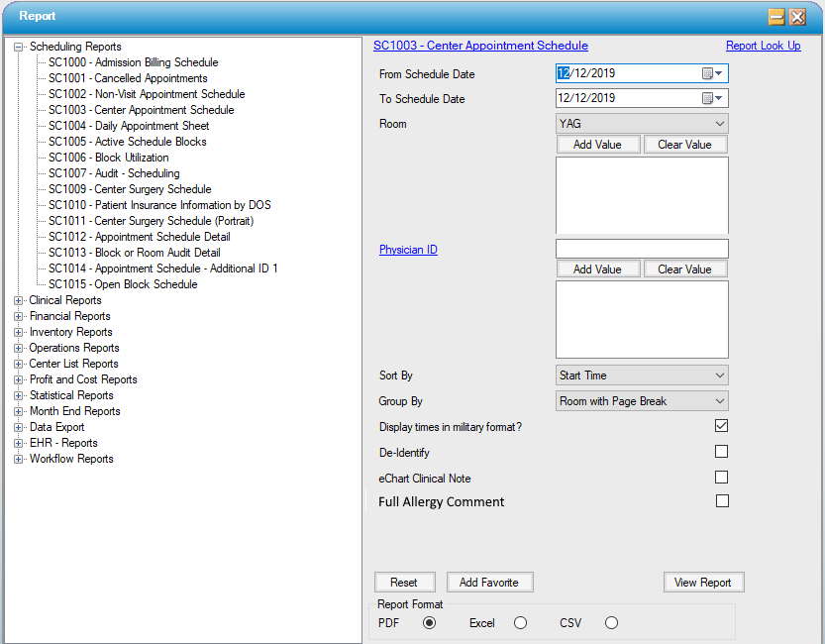This screenshot has height=644, width=825.
Task: Expand the Financial Reports category
Action: point(18,316)
